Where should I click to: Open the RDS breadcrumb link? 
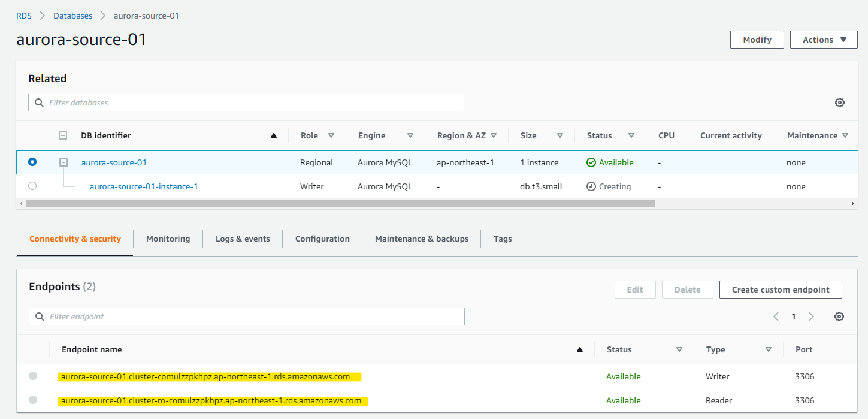click(24, 16)
